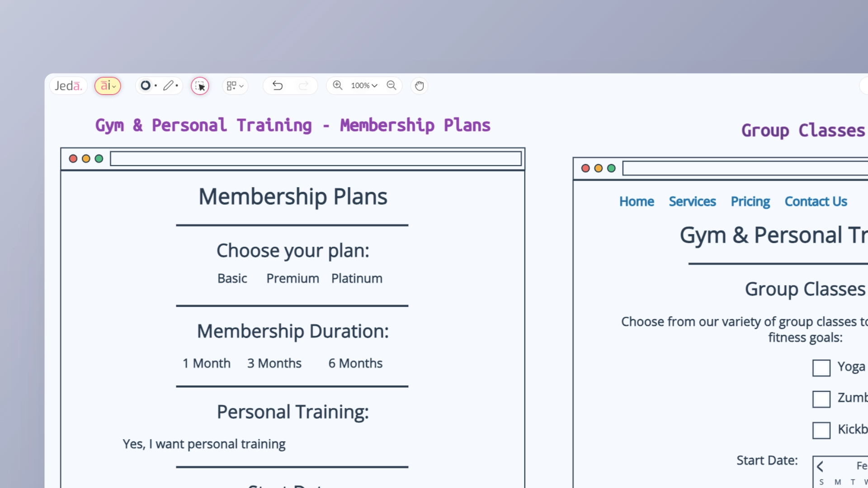Image resolution: width=868 pixels, height=488 pixels.
Task: Zoom out with the magnifier minus
Action: click(x=392, y=85)
